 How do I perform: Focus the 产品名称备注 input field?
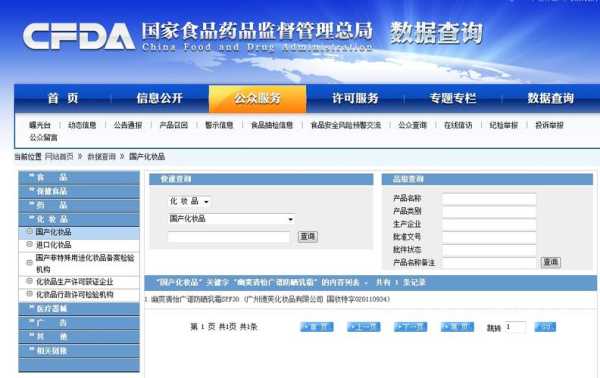pyautogui.click(x=489, y=263)
